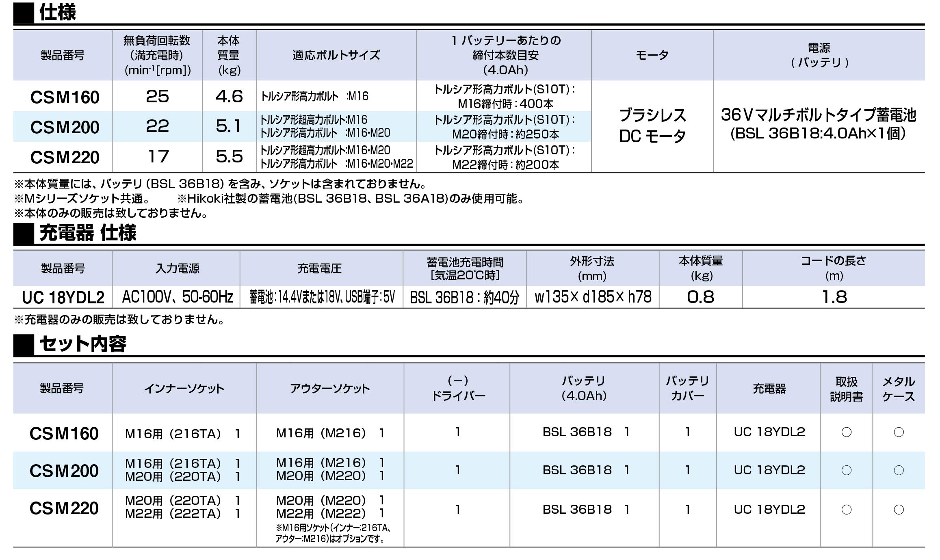This screenshot has width=940, height=560.
Task: Click UC 18YDL2 in charger spec table
Action: [x=63, y=298]
